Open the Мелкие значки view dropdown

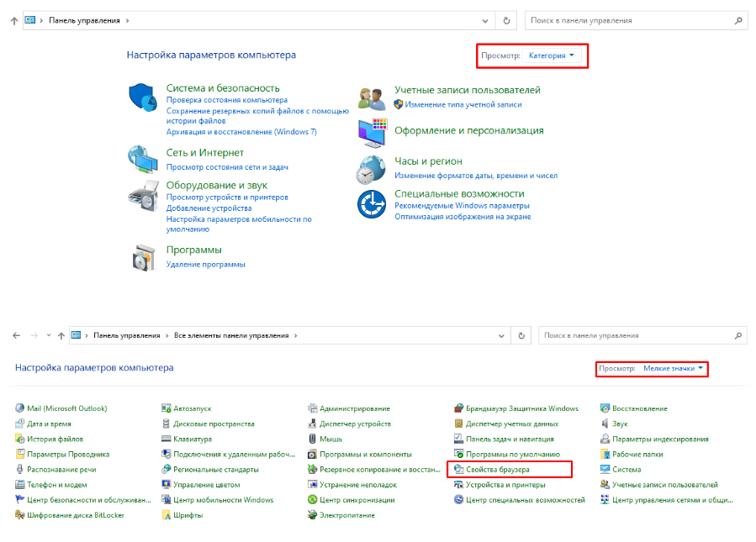tap(673, 368)
